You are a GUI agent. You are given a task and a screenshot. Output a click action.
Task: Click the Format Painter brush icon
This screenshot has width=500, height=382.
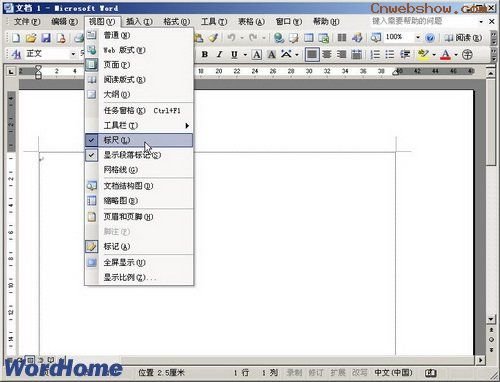point(213,38)
